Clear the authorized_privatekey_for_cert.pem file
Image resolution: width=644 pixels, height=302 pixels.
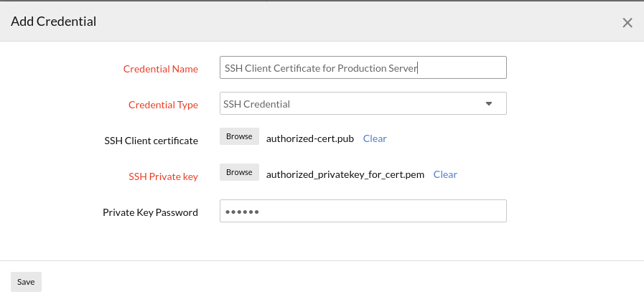445,174
